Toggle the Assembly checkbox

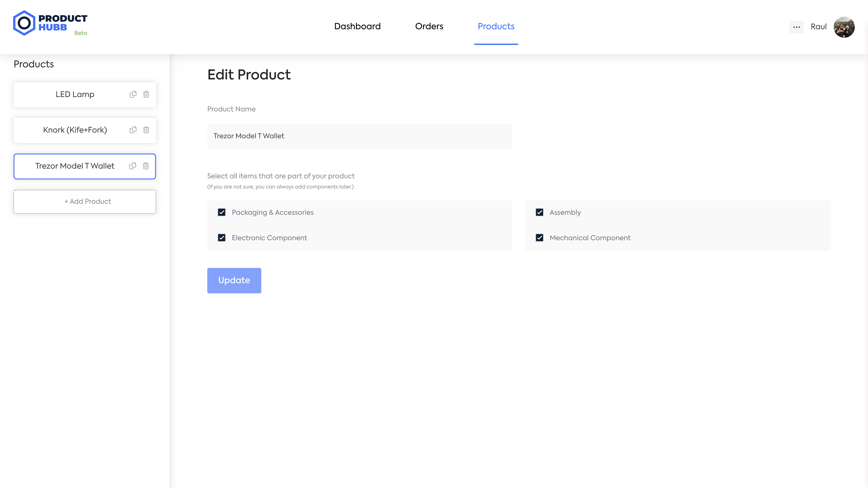click(540, 212)
